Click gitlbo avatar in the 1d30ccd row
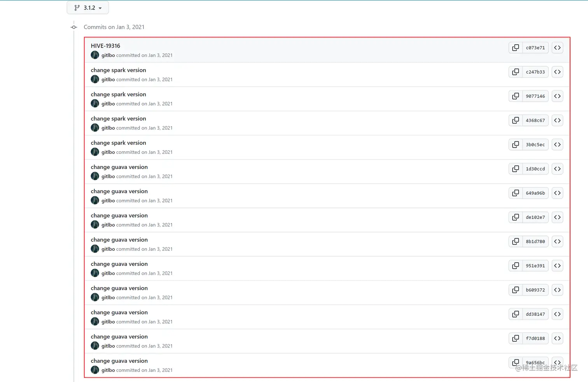The height and width of the screenshot is (382, 588). [x=95, y=176]
